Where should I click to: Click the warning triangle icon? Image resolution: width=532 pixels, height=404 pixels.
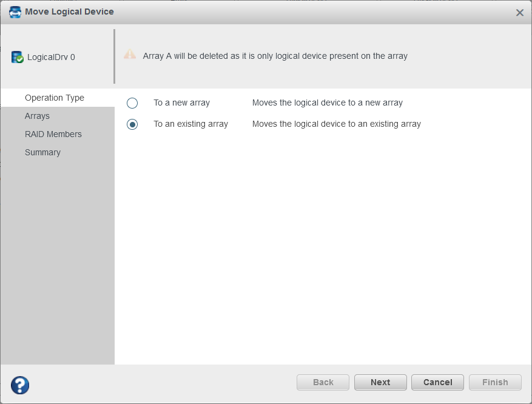point(129,54)
